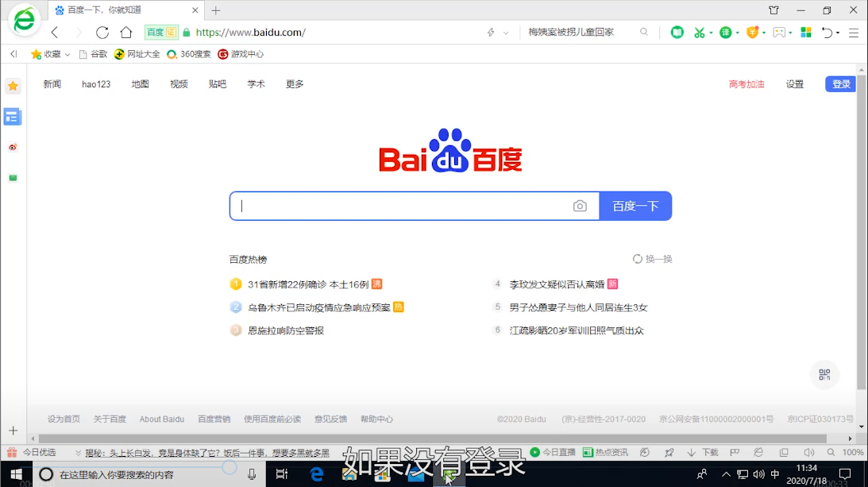Open the favorites star in the sidebar

13,86
